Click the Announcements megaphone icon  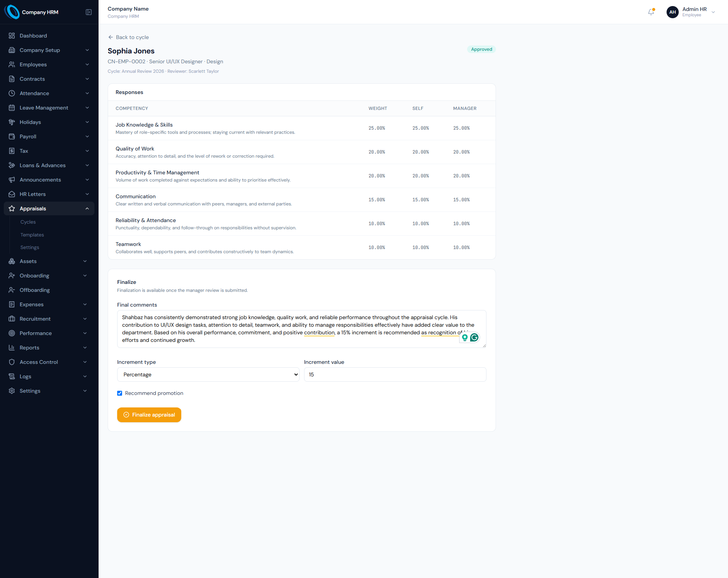click(12, 180)
